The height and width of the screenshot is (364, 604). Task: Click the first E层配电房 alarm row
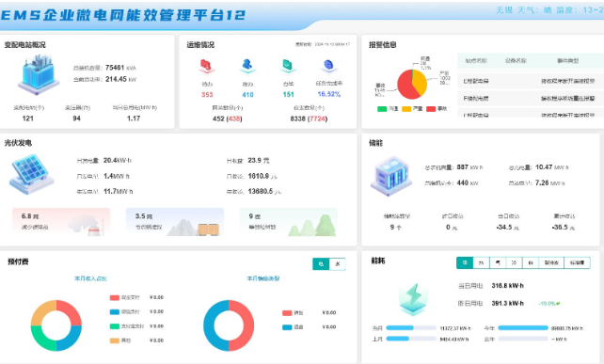click(x=531, y=81)
